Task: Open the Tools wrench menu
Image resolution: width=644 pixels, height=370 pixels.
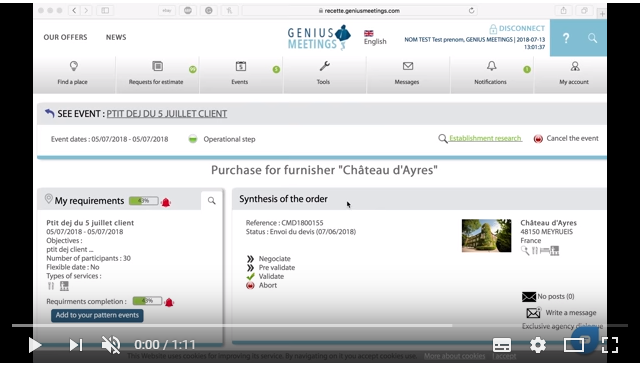Action: tap(324, 74)
